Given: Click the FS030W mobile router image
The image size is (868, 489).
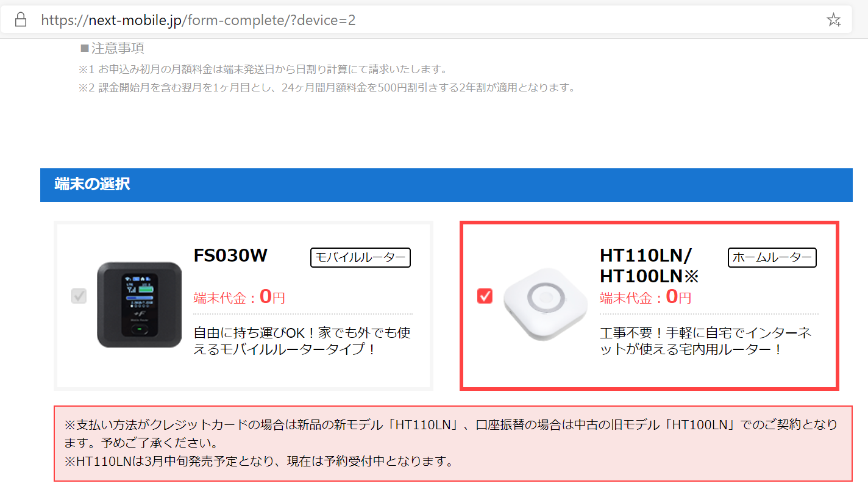Looking at the screenshot, I should [x=139, y=305].
